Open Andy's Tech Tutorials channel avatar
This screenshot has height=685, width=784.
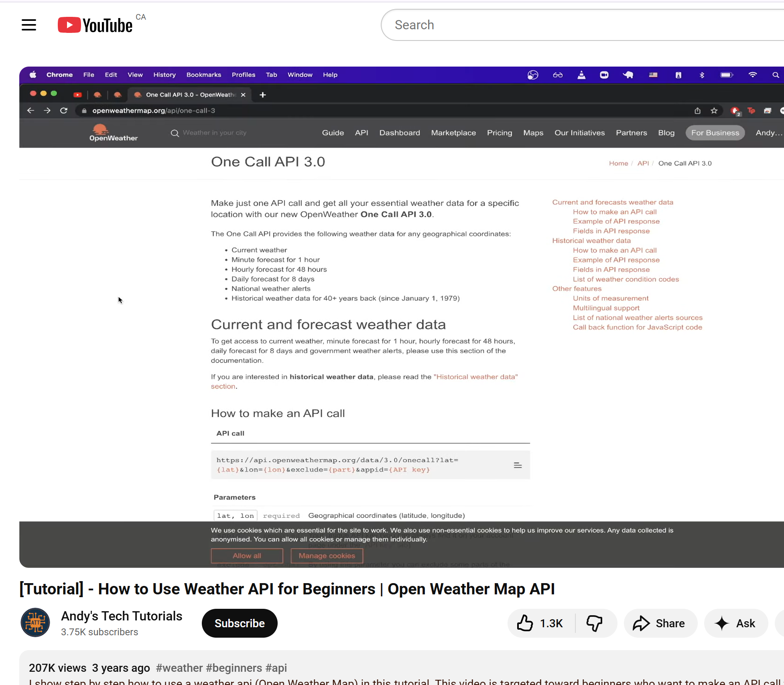[35, 622]
